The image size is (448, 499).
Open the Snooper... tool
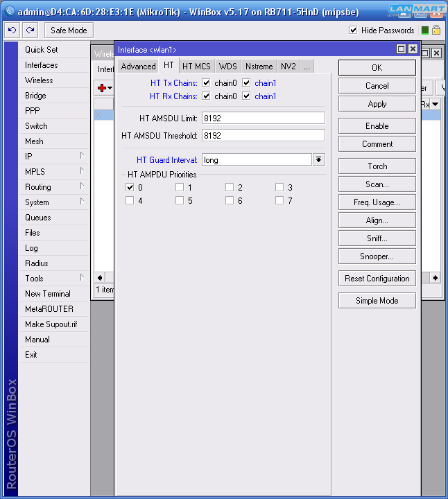tap(377, 256)
